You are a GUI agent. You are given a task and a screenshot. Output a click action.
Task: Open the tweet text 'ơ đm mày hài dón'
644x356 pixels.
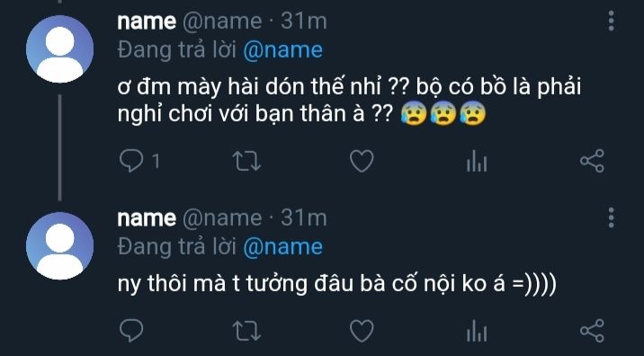pos(349,102)
